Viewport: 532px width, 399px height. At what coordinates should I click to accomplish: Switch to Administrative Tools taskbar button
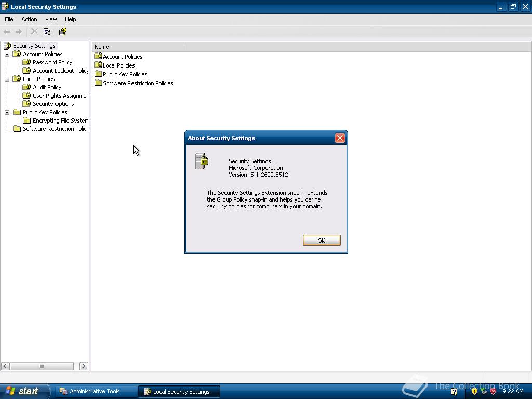tap(95, 391)
